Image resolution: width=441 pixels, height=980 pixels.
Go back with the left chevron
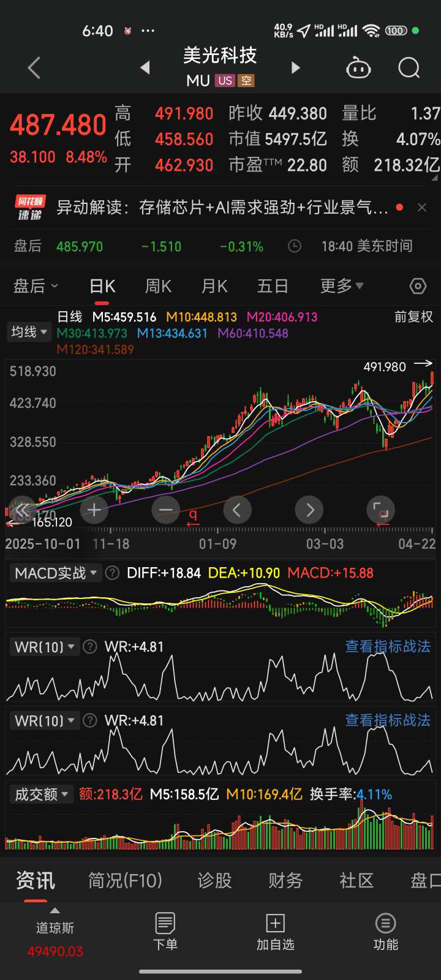point(34,67)
